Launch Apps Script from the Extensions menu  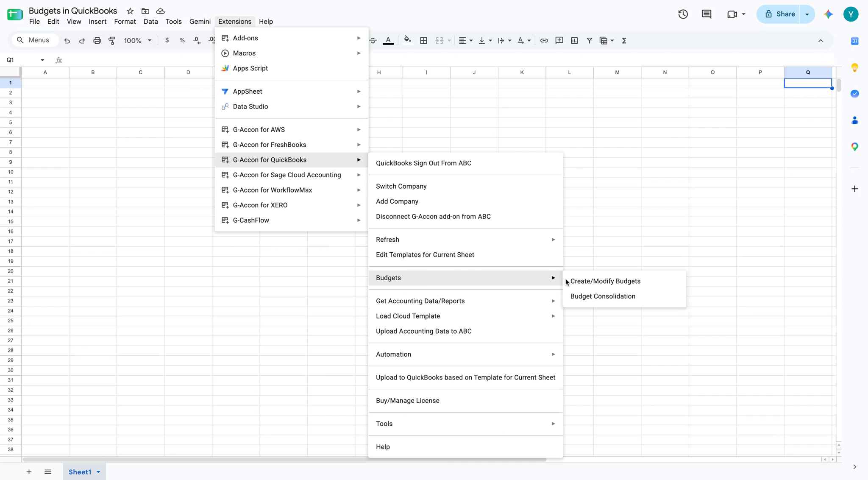[291, 68]
